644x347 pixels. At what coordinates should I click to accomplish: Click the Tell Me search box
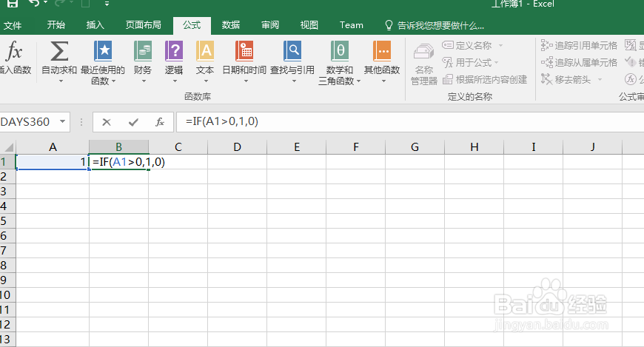pos(435,25)
